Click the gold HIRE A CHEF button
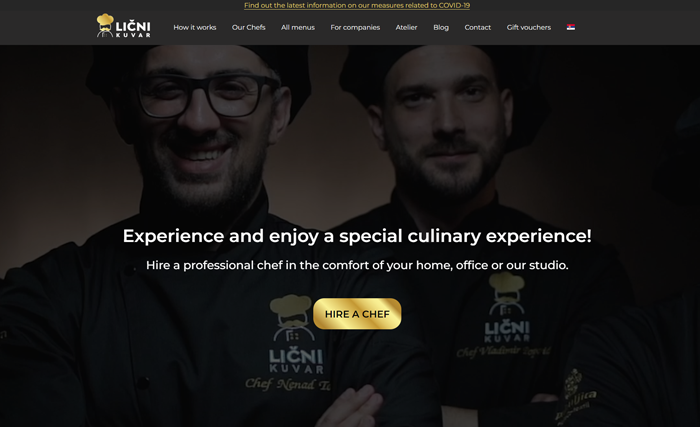700x427 pixels. pos(357,314)
